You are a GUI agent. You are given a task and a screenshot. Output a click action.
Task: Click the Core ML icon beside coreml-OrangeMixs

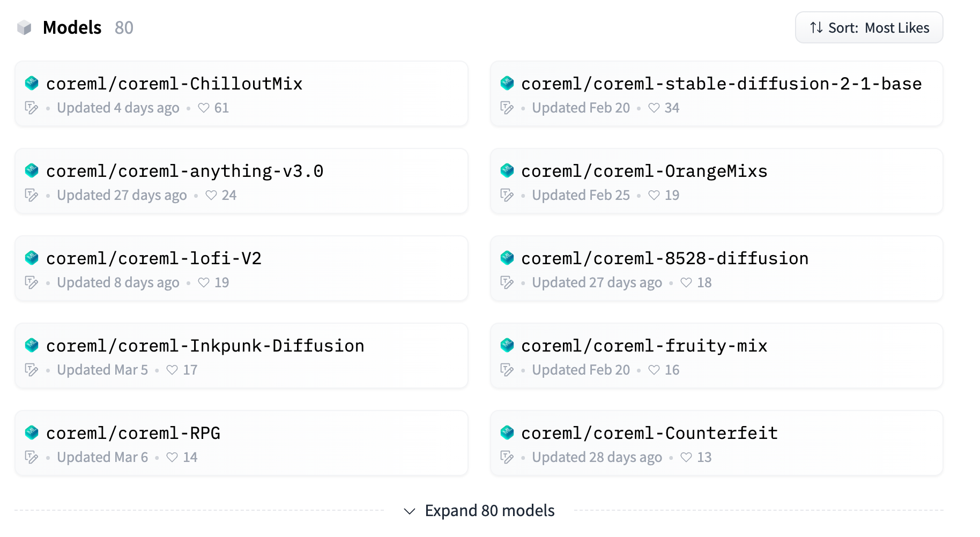point(507,170)
